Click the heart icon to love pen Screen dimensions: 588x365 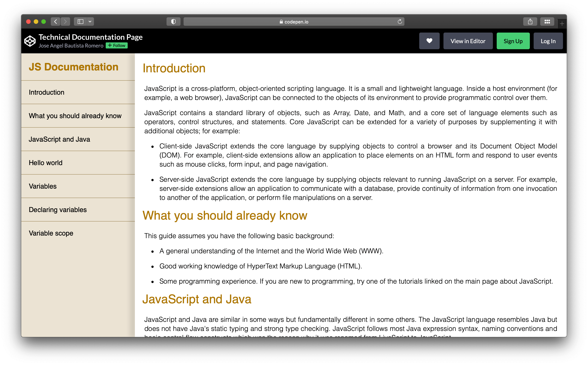tap(429, 41)
